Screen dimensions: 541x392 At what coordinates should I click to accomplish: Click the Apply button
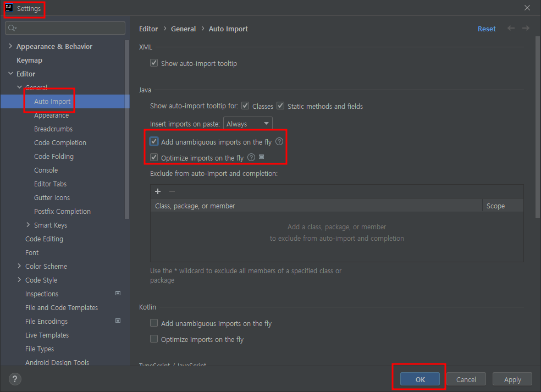point(512,379)
